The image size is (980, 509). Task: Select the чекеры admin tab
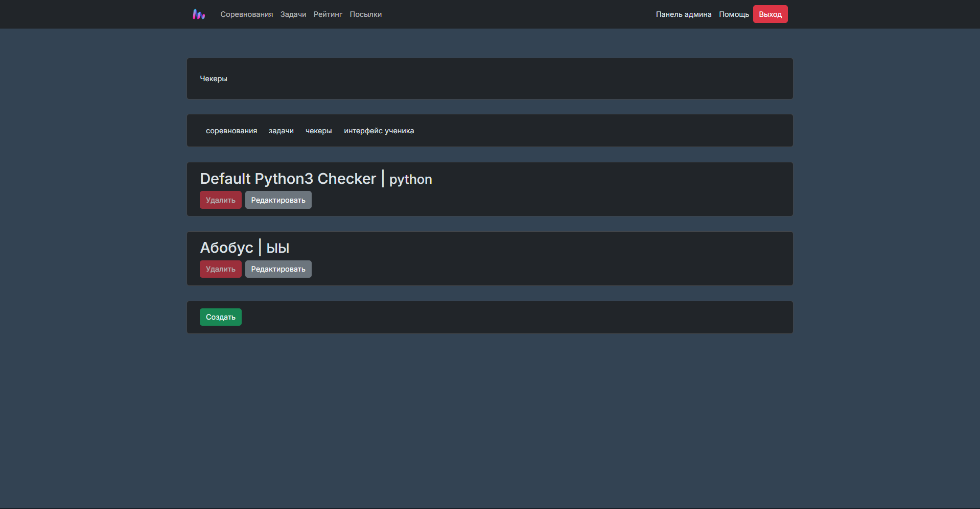pos(319,131)
